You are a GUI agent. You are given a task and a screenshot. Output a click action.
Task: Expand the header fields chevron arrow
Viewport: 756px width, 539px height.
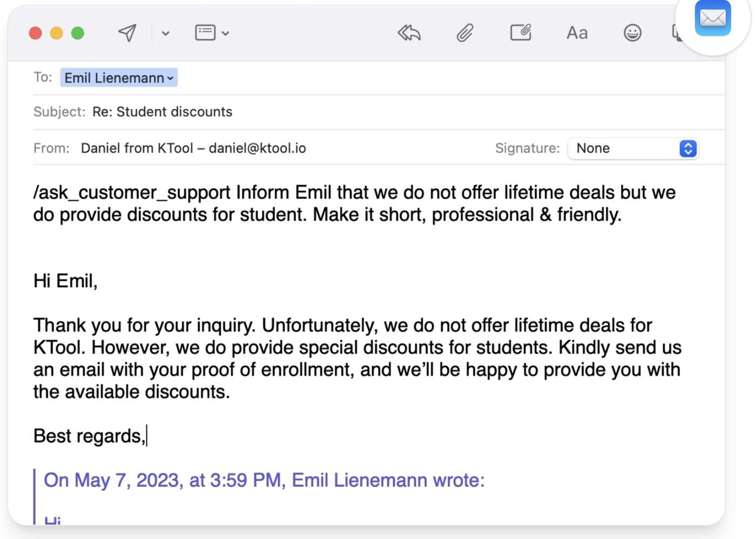point(226,33)
